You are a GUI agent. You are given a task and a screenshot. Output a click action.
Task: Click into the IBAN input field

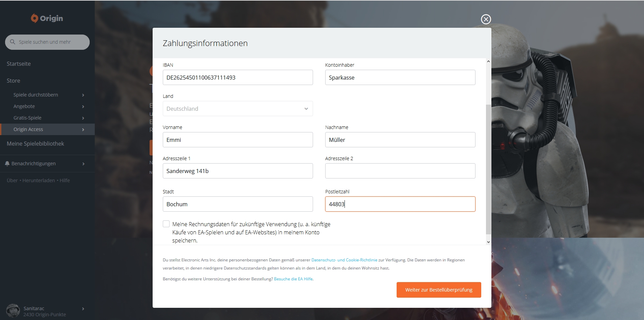(238, 78)
